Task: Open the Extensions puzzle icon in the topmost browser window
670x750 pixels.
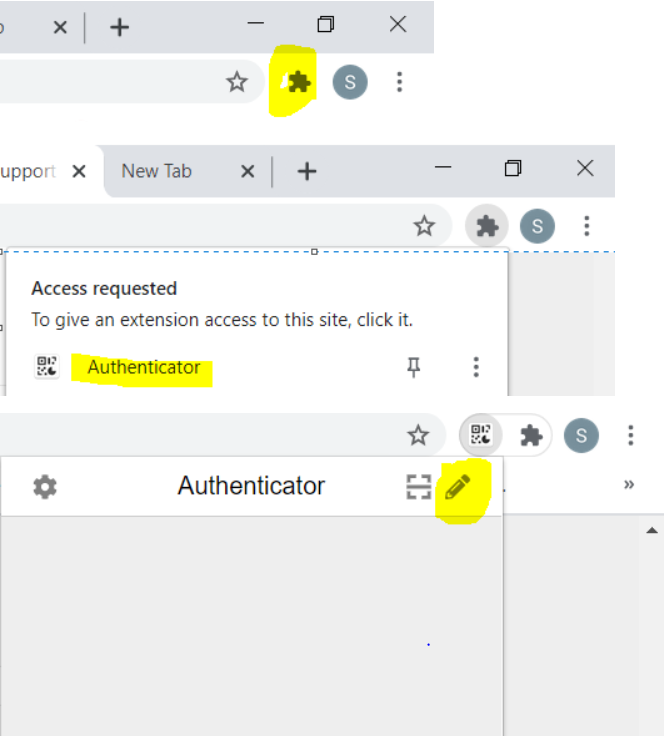Action: [x=298, y=82]
